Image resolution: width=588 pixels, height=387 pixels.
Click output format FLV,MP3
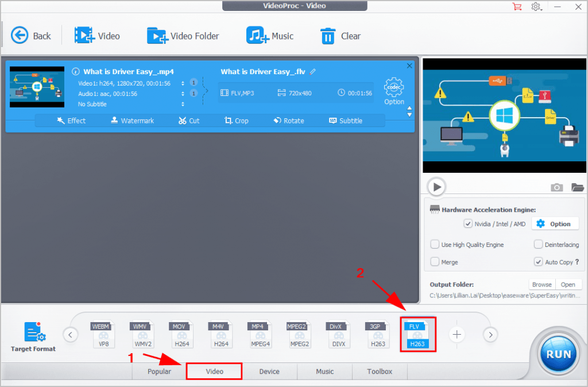237,93
